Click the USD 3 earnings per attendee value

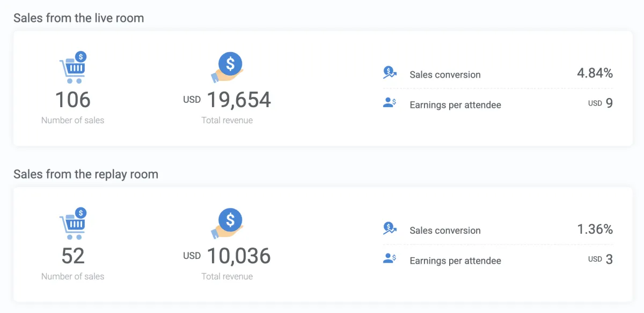tap(600, 259)
